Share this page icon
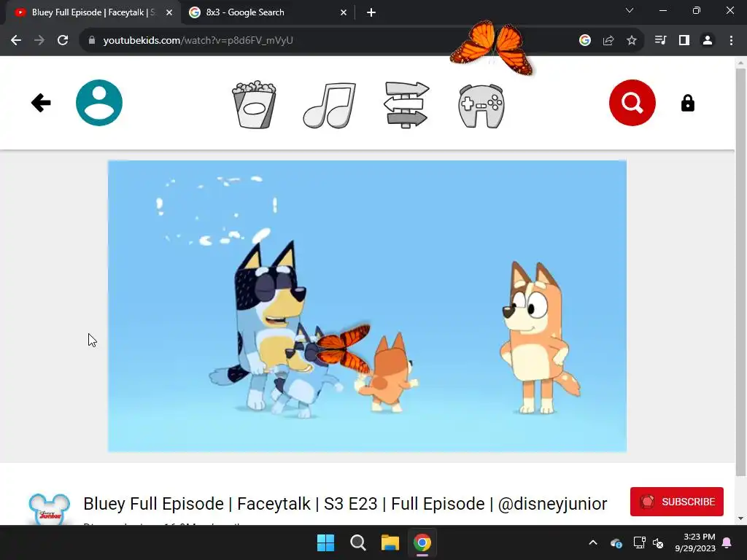The image size is (747, 560). click(x=608, y=41)
